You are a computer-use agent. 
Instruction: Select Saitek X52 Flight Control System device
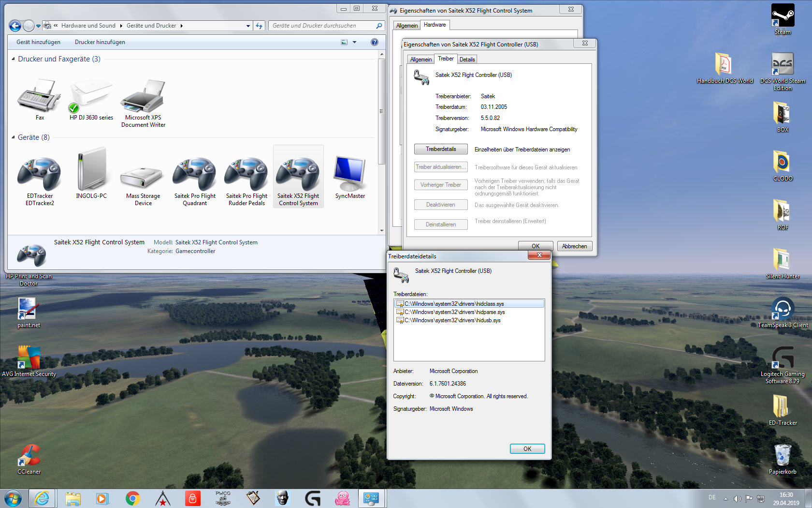coord(298,177)
